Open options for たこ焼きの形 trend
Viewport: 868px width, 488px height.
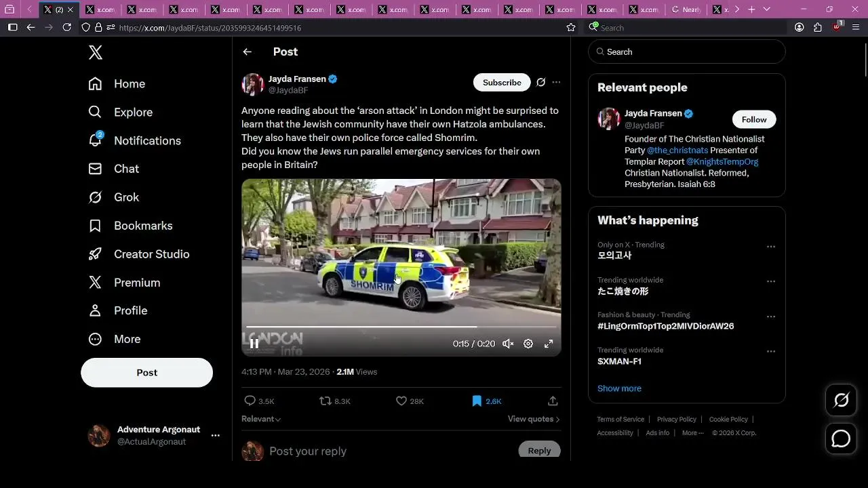pos(771,281)
